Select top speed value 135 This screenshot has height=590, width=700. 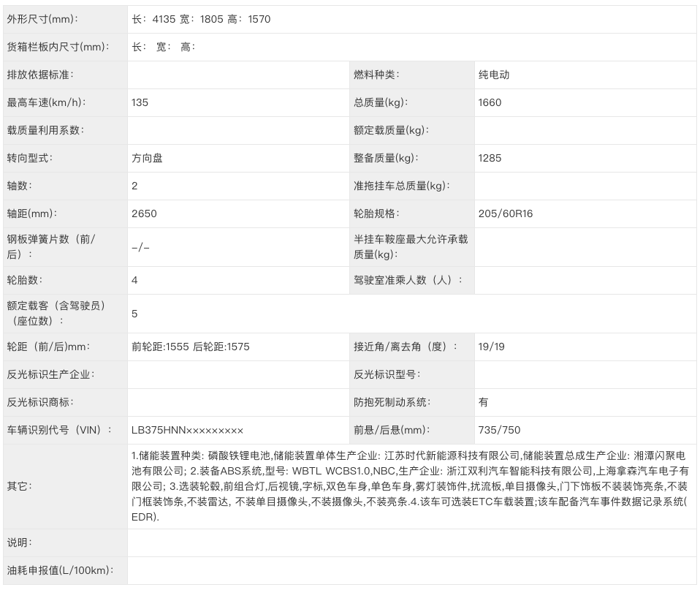[140, 102]
